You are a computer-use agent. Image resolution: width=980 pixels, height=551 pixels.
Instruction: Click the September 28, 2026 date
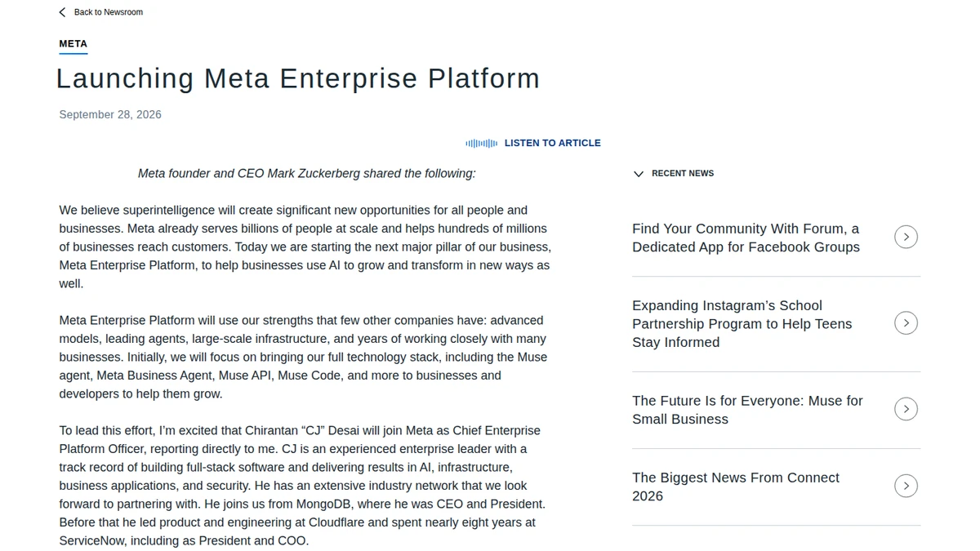click(x=110, y=114)
